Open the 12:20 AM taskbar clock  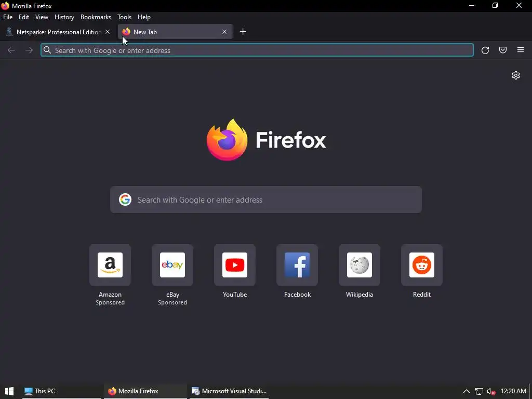513,391
